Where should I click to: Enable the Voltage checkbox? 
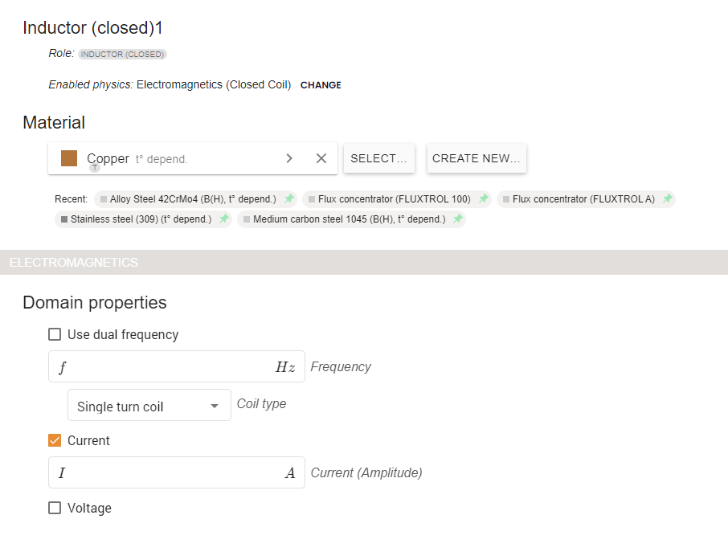tap(55, 508)
